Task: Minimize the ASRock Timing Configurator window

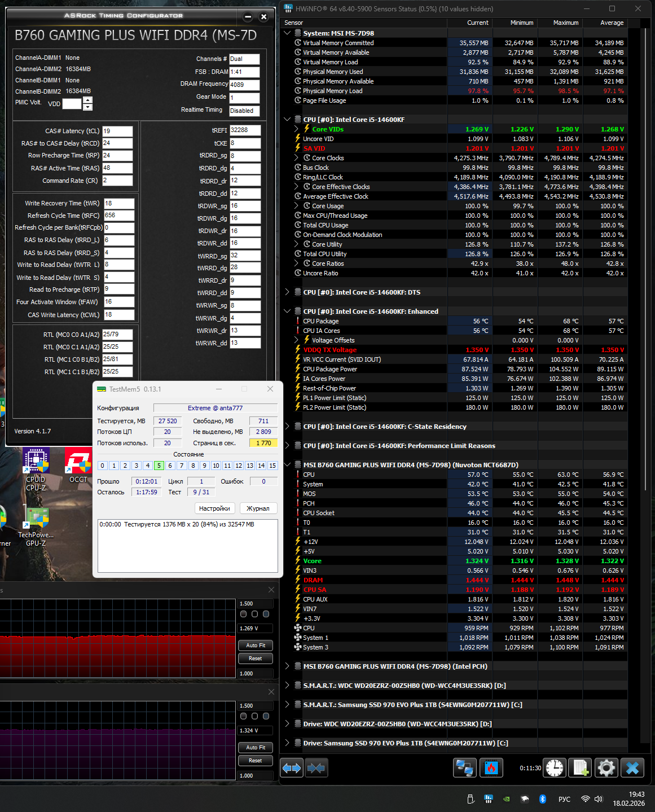Action: pyautogui.click(x=248, y=17)
